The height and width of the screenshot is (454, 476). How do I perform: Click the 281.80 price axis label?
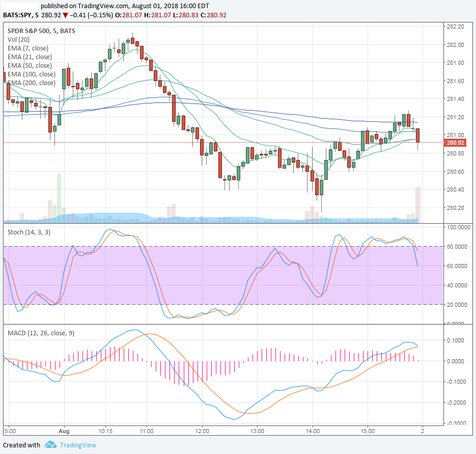click(455, 63)
